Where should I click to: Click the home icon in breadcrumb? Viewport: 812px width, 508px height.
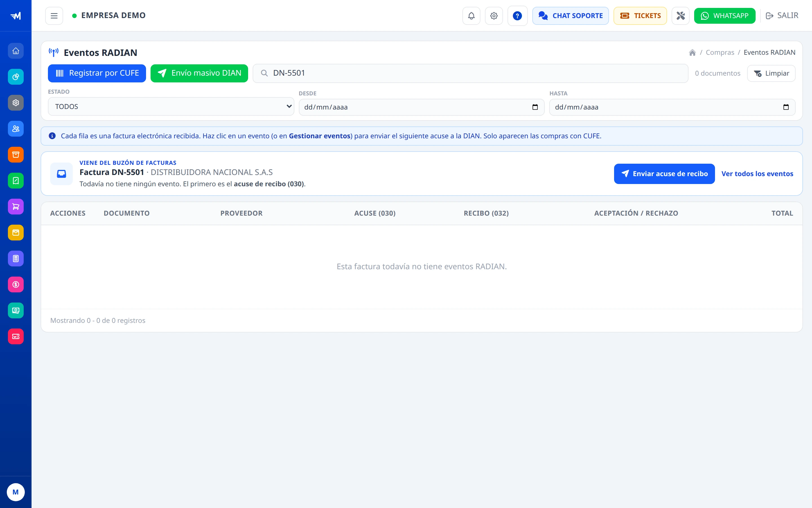point(692,52)
